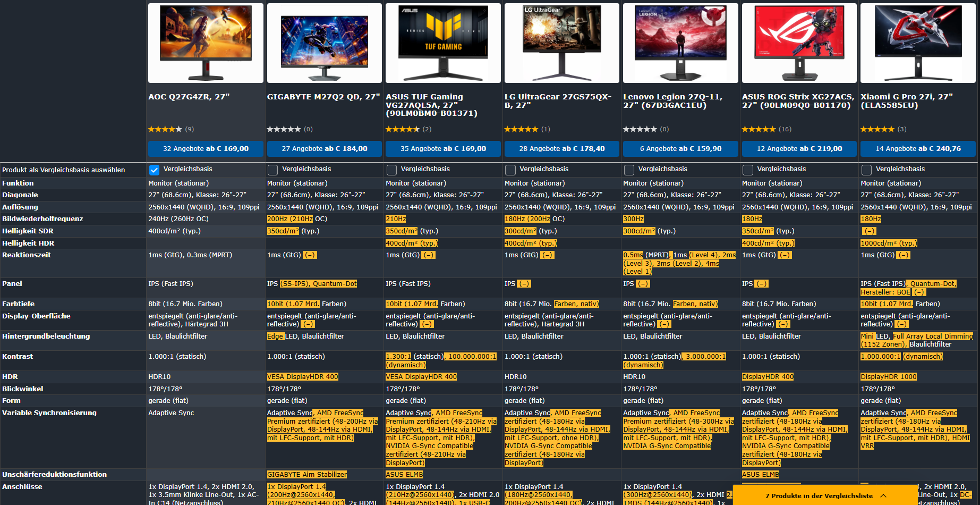Click the Lenovo Legion monitor image

(680, 43)
